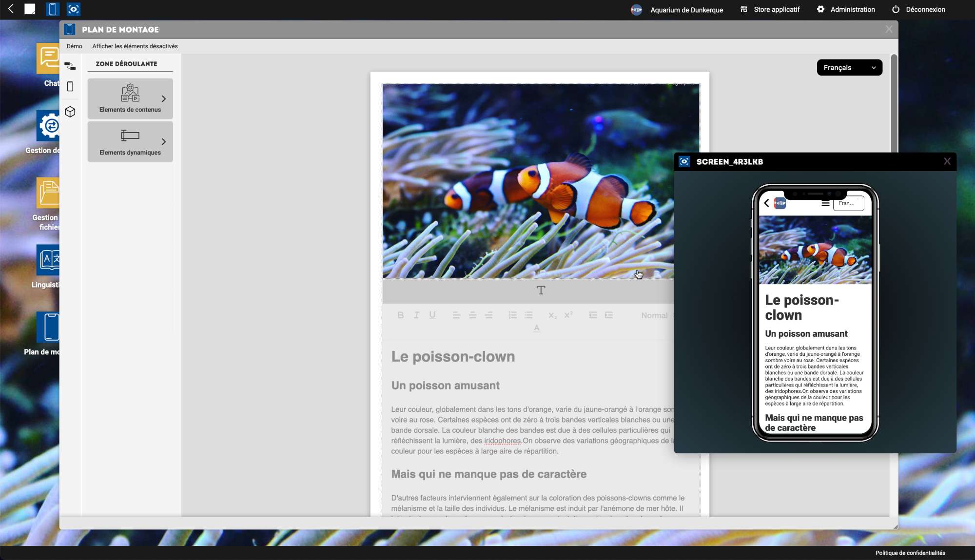Apply superscript formatting

point(568,315)
